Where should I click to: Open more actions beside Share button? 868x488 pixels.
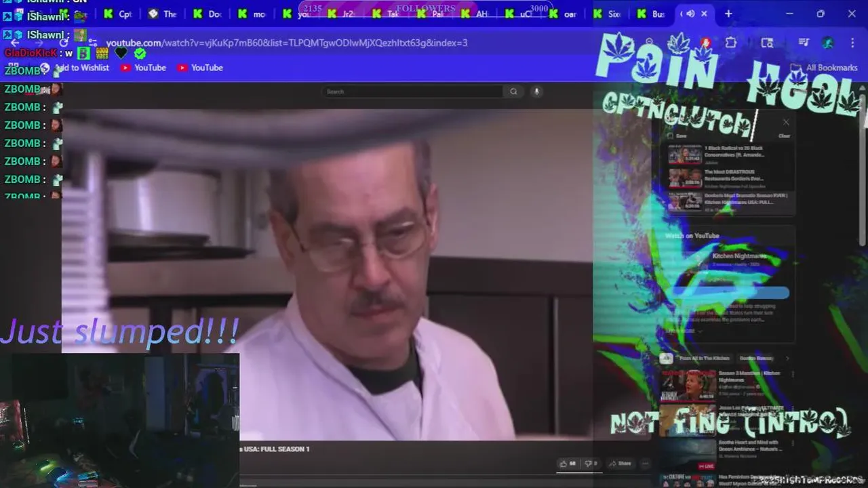645,464
